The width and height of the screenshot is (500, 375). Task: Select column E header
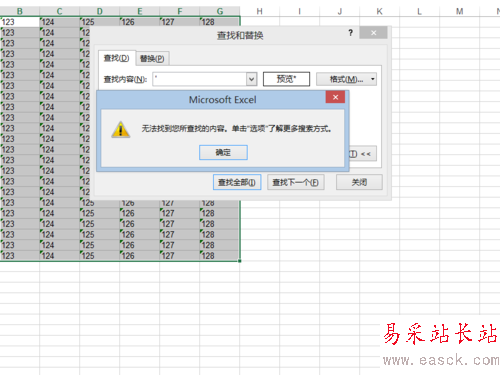click(x=139, y=11)
